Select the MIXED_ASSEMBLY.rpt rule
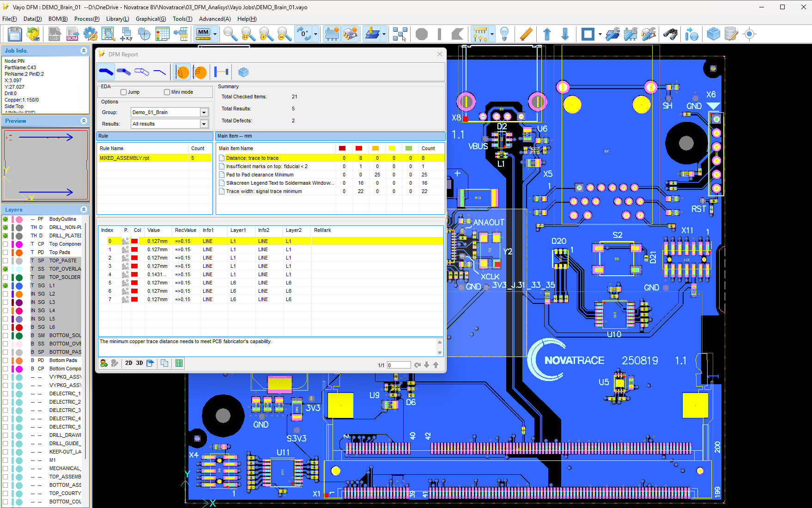Screen dimensions: 812x508 click(x=125, y=158)
